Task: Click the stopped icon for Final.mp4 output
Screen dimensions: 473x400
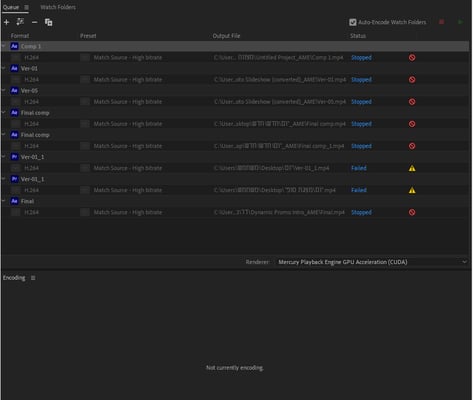Action: pos(412,212)
